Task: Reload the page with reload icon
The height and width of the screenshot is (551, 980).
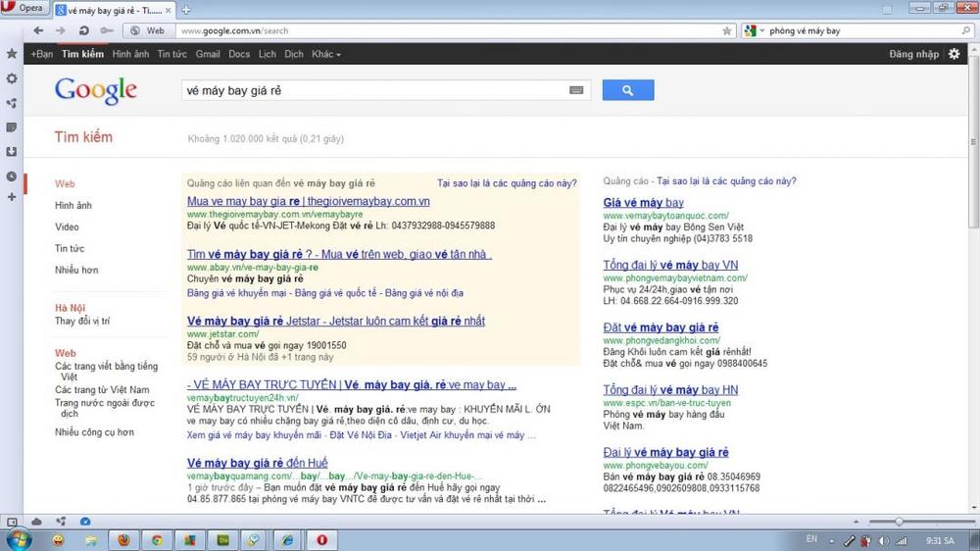Action: coord(83,30)
